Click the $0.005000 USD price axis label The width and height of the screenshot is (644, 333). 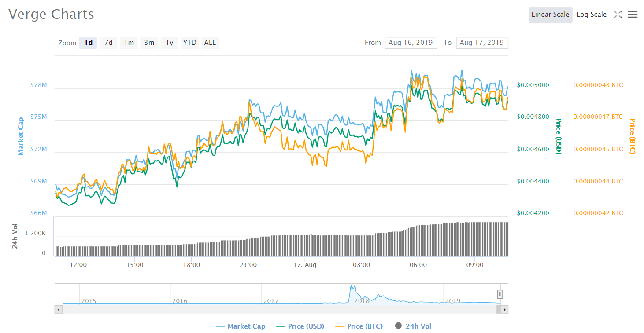533,85
